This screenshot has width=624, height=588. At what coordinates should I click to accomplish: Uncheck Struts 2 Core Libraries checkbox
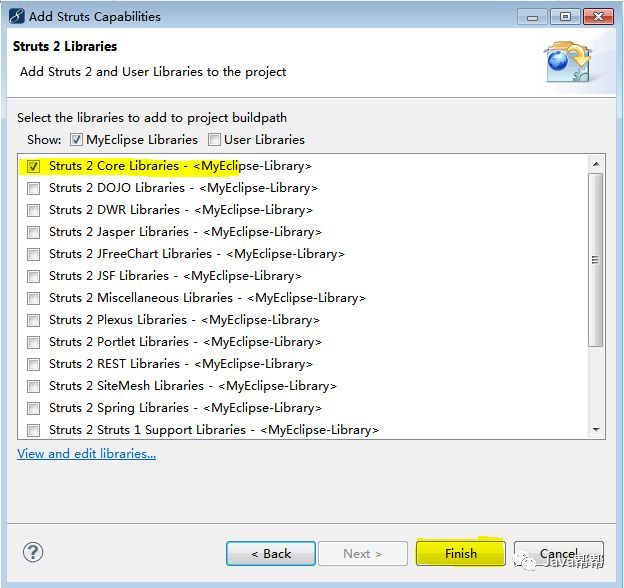(x=33, y=166)
